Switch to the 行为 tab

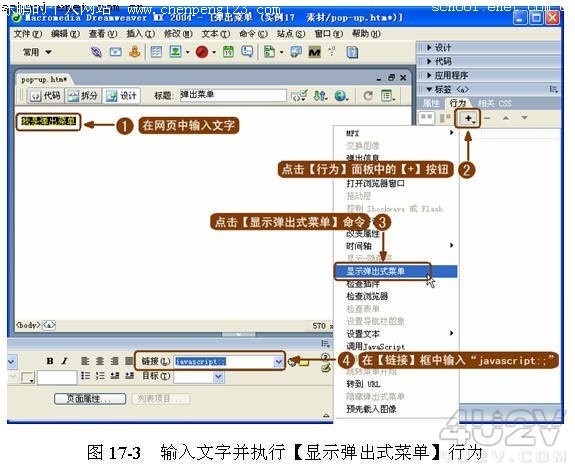(x=457, y=103)
